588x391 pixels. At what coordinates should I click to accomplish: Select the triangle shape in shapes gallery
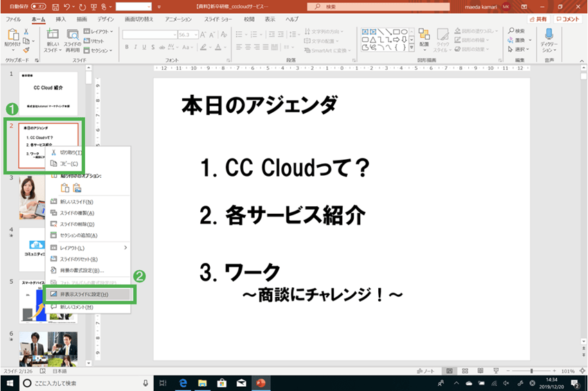[x=373, y=39]
